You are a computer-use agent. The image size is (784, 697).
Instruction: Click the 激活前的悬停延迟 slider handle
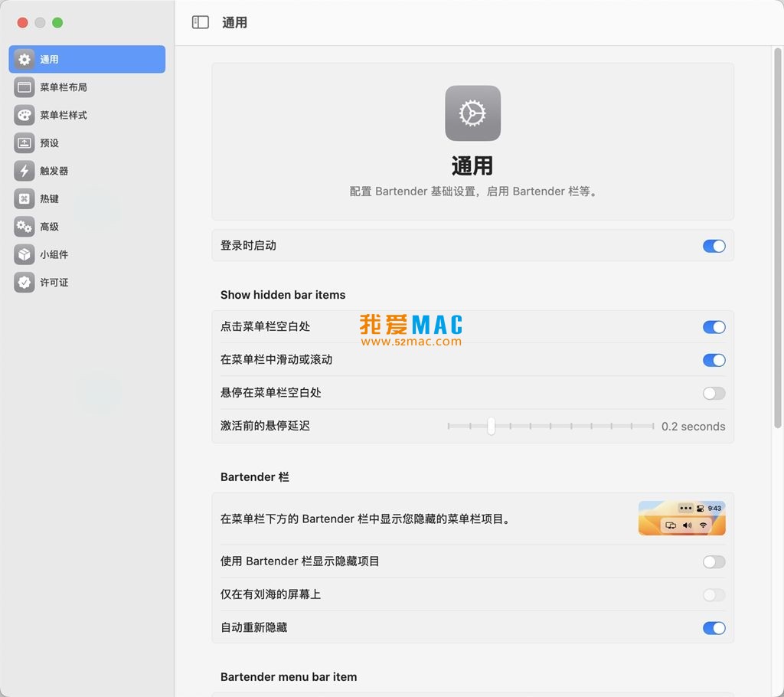tap(491, 426)
